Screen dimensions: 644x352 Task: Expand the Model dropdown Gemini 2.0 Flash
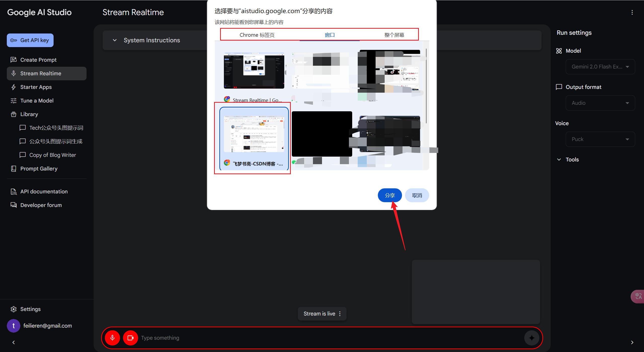pos(600,67)
